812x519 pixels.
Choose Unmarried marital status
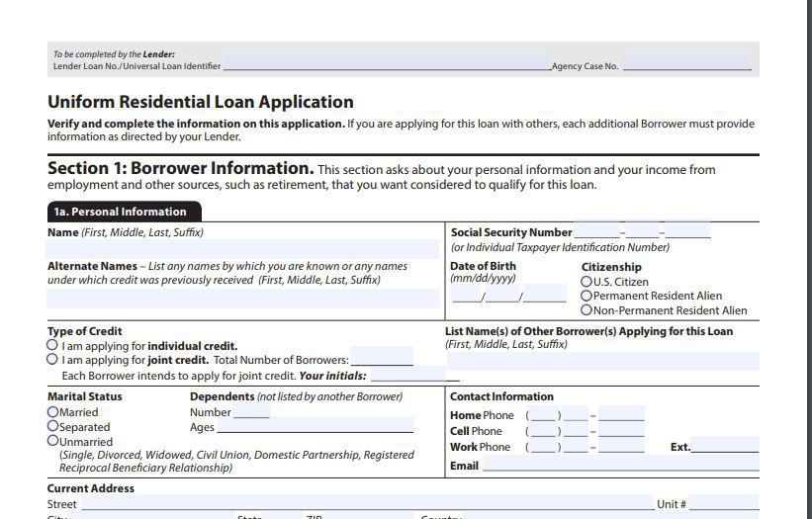[x=53, y=441]
